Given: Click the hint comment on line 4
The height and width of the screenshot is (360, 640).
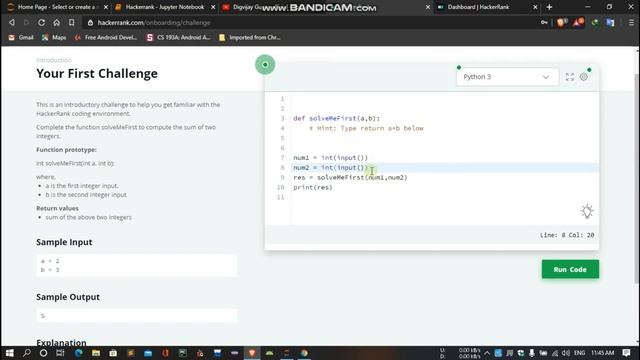Looking at the screenshot, I should [366, 128].
